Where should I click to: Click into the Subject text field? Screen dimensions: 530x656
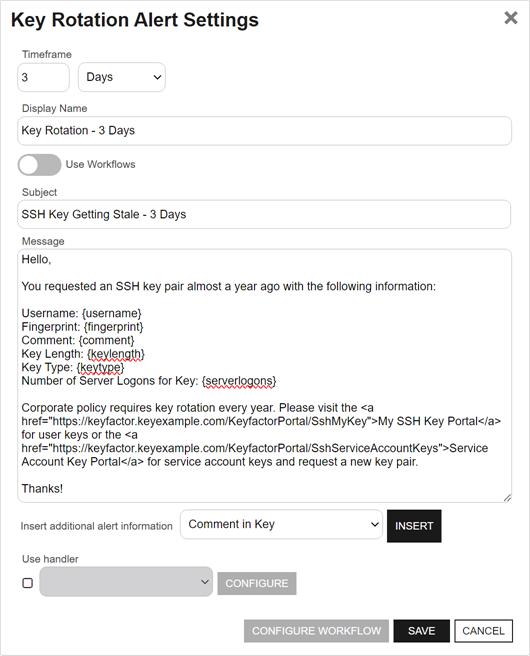tap(264, 214)
